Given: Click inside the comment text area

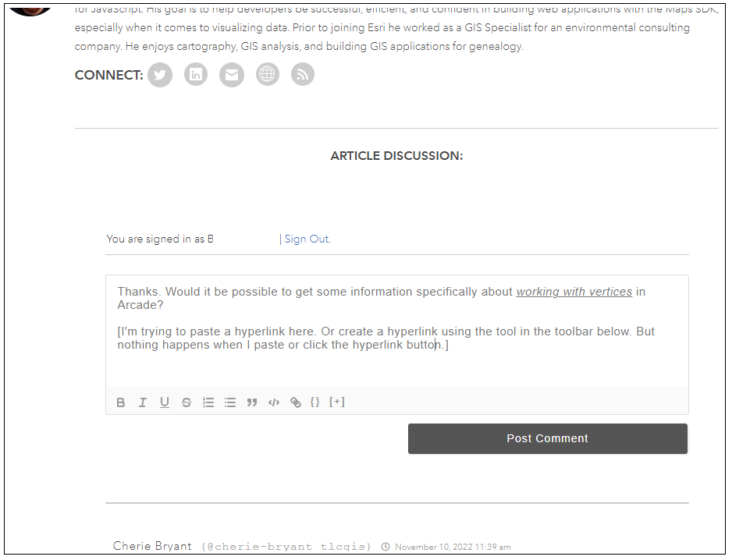Looking at the screenshot, I should coord(396,365).
